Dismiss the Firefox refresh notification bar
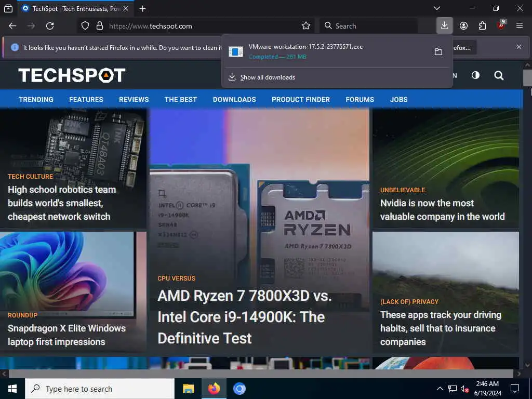Screen dimensions: 532x399 point(519,47)
